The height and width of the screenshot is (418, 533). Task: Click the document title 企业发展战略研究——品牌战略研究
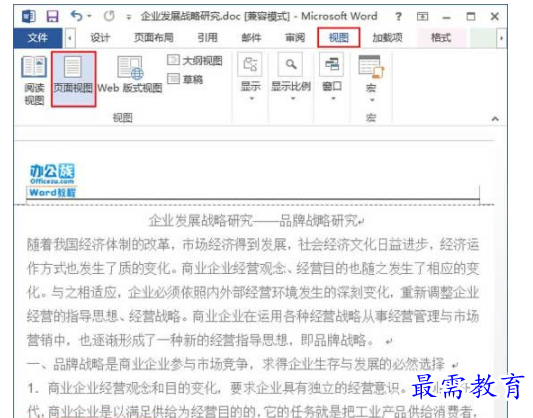coord(253,221)
